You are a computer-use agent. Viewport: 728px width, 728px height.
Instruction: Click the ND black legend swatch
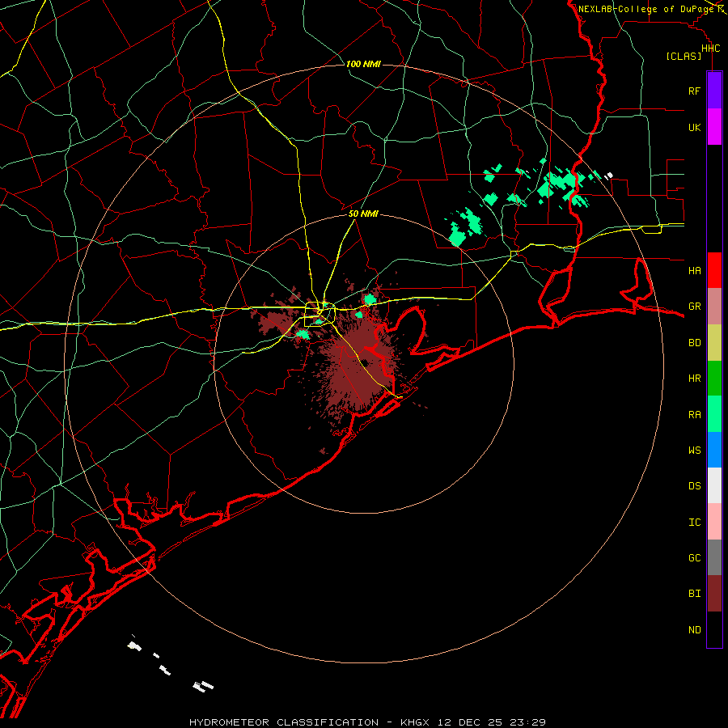pos(714,629)
